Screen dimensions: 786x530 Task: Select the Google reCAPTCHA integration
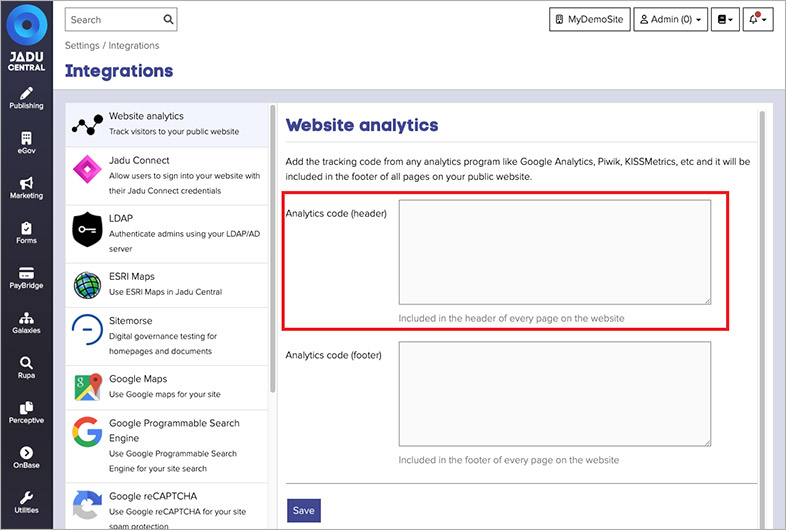[x=167, y=506]
